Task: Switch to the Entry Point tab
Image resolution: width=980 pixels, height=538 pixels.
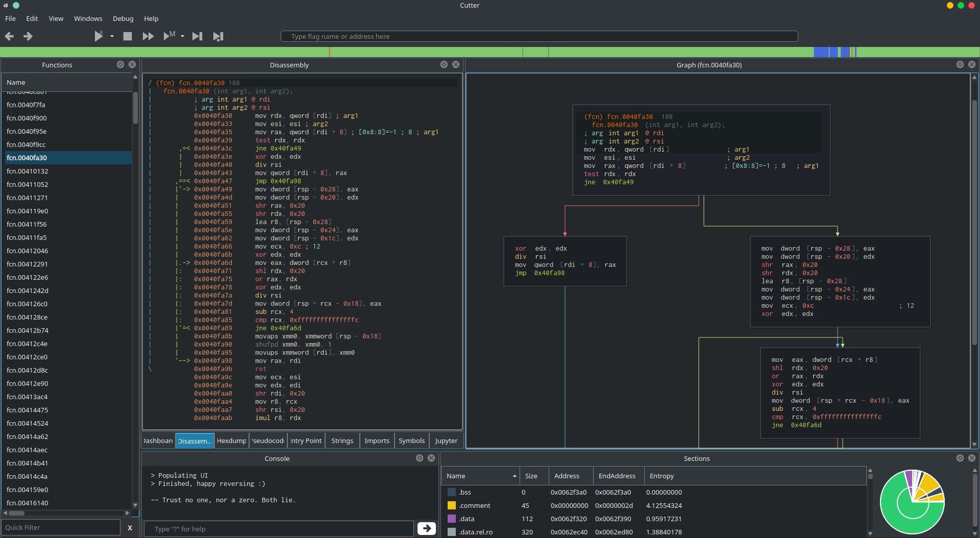Action: pos(306,441)
